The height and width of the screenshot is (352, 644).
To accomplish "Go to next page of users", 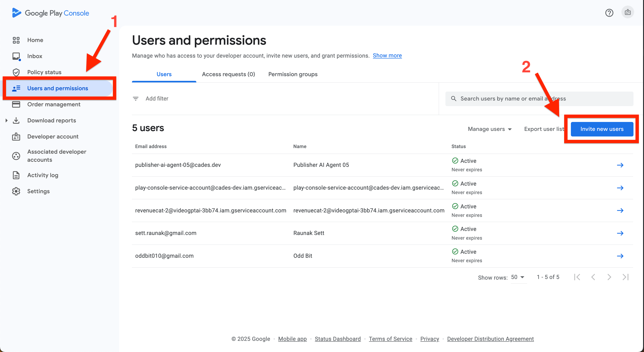I will pyautogui.click(x=609, y=277).
